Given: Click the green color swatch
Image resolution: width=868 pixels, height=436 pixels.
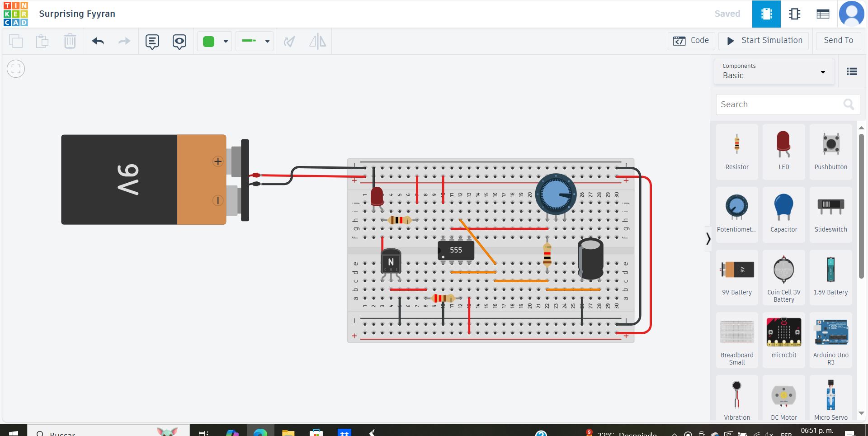Looking at the screenshot, I should pyautogui.click(x=209, y=41).
